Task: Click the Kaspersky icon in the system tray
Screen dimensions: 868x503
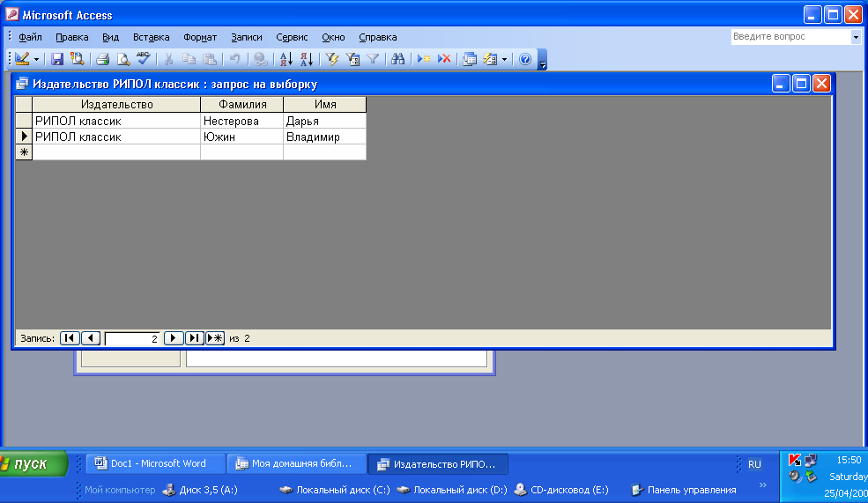Action: coord(795,460)
